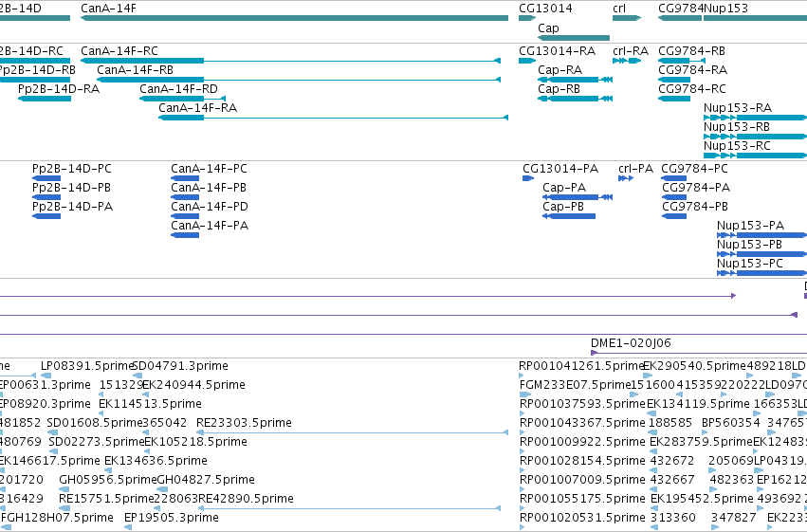Select the Cap gene bar under CG13014
The width and height of the screenshot is (807, 532).
pos(574,38)
